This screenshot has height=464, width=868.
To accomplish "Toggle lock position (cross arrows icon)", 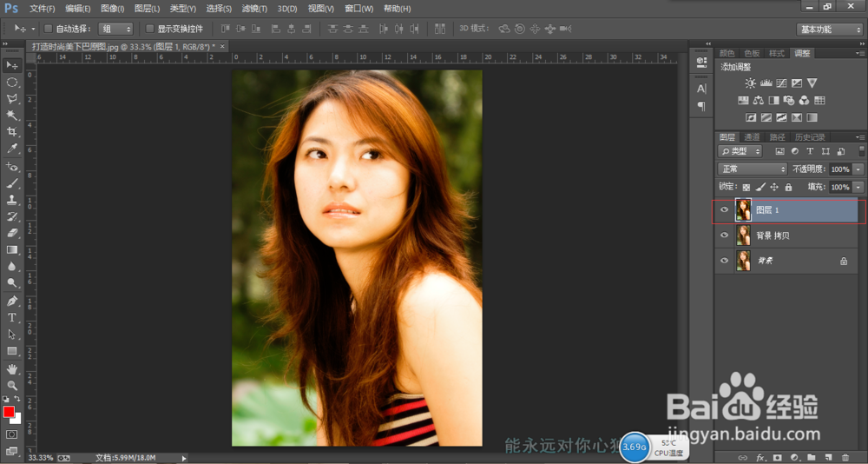I will [774, 188].
